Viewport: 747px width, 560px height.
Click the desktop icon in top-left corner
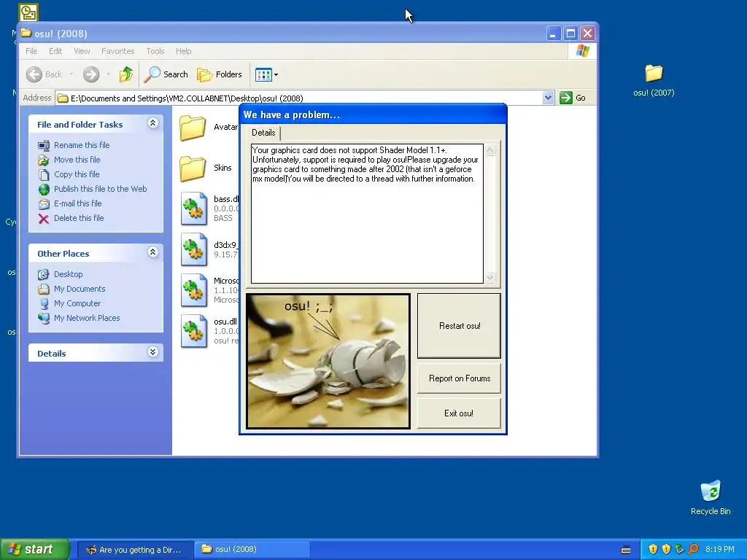point(28,12)
